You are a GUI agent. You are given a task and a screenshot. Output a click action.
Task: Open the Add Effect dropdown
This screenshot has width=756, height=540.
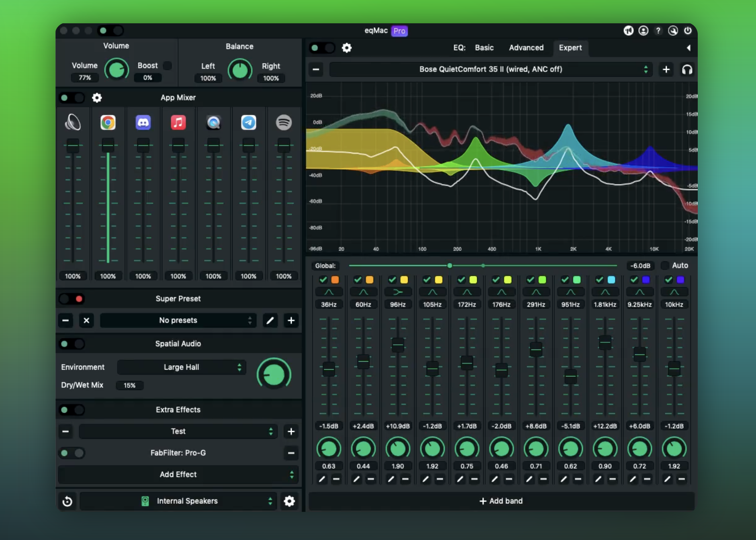point(178,475)
